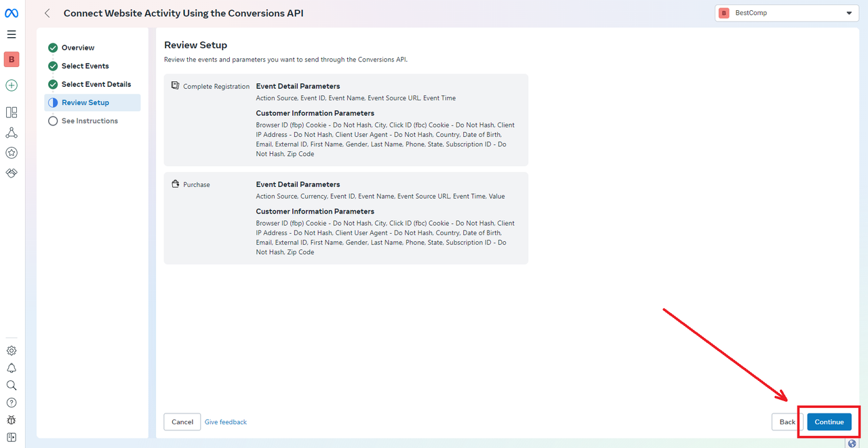868x448 pixels.
Task: Click the help question mark icon
Action: [12, 403]
